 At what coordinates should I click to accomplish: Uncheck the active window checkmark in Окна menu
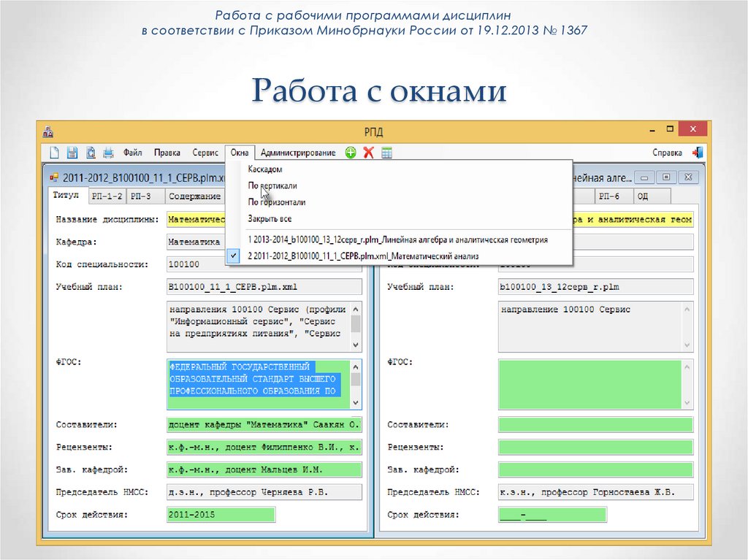coord(235,256)
